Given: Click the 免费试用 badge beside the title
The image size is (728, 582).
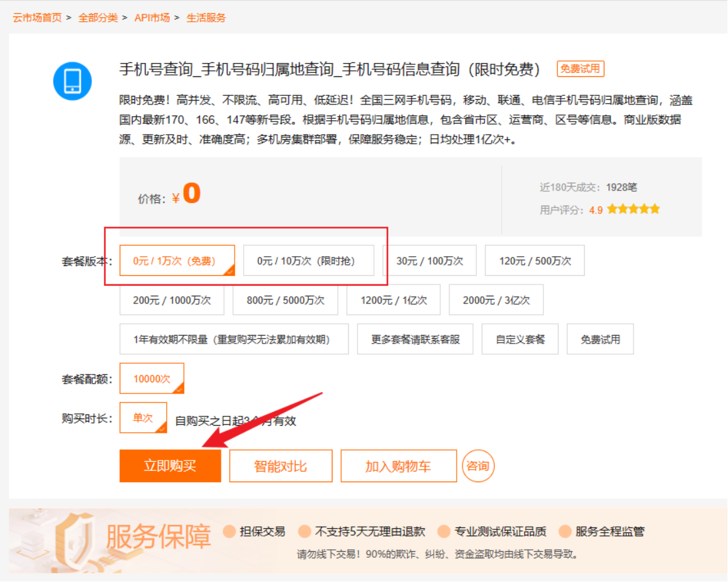Looking at the screenshot, I should click(x=580, y=69).
